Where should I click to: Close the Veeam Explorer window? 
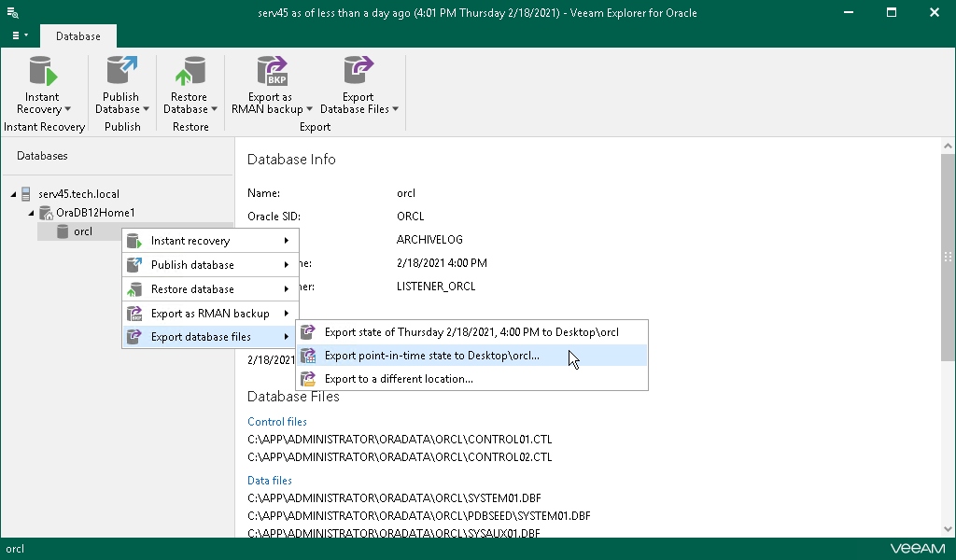coord(934,12)
